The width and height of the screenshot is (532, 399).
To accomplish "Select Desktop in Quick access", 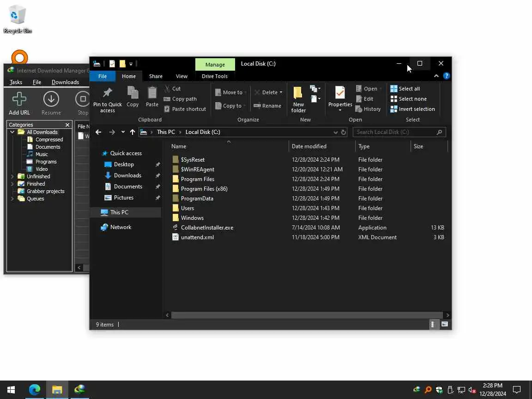I will click(123, 164).
